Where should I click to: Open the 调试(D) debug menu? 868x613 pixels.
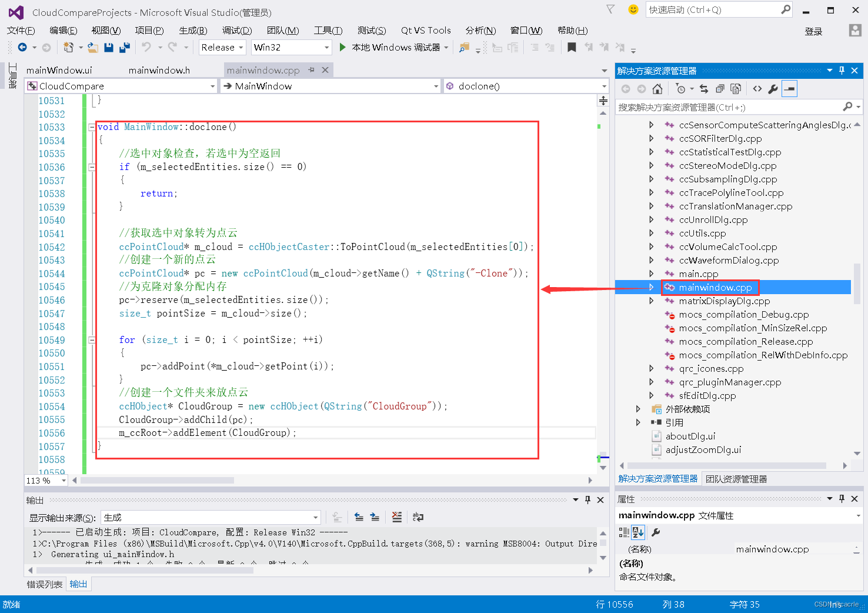(237, 31)
